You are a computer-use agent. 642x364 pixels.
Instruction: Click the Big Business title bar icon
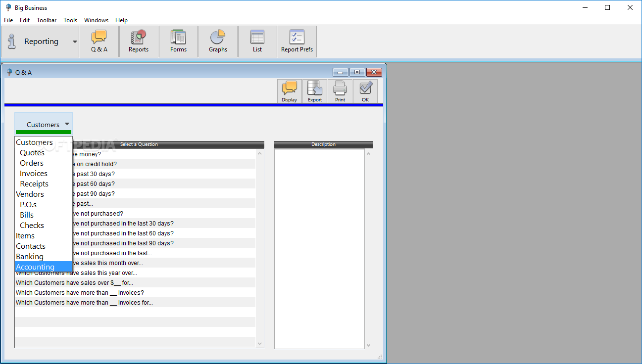point(8,7)
